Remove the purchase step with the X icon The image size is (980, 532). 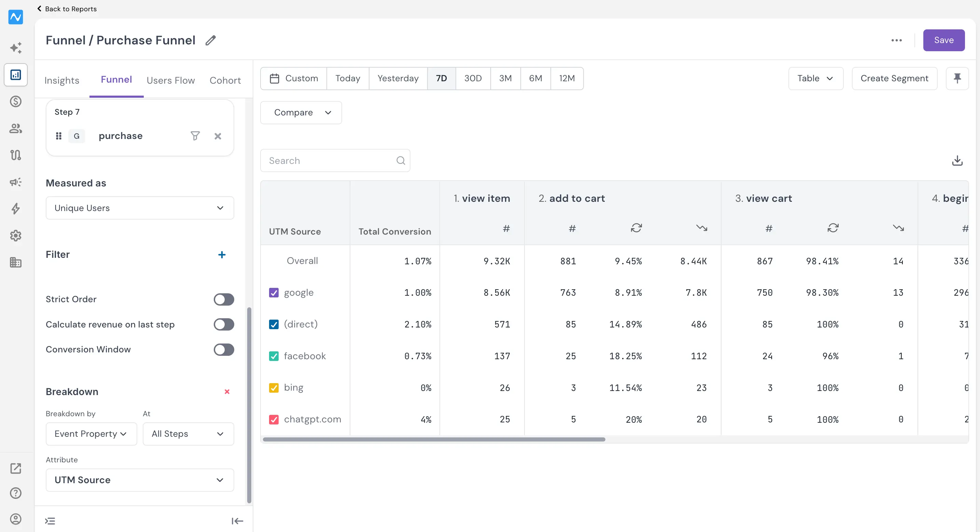218,136
